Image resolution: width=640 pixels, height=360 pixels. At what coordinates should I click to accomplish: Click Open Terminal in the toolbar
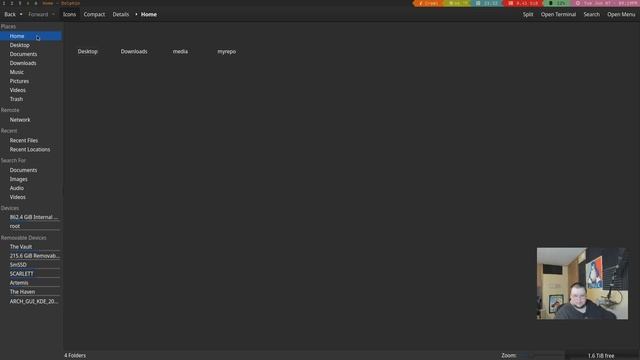(x=558, y=14)
